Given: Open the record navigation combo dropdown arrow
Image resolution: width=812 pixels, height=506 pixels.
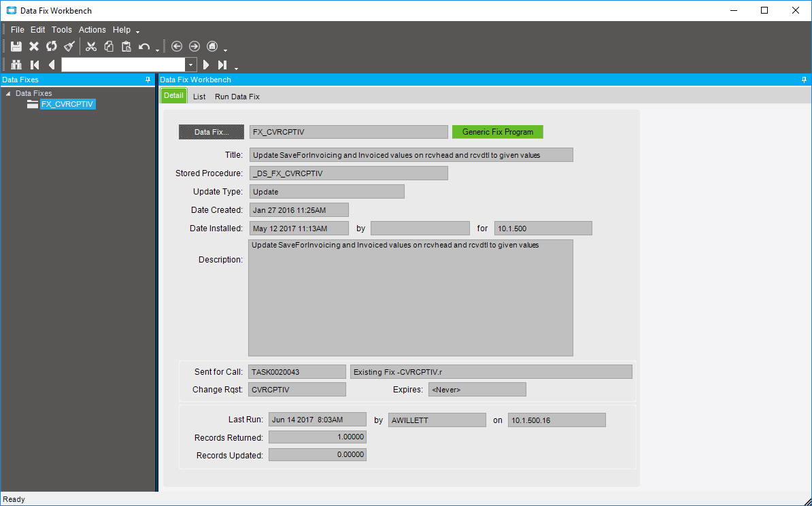Looking at the screenshot, I should click(x=191, y=65).
